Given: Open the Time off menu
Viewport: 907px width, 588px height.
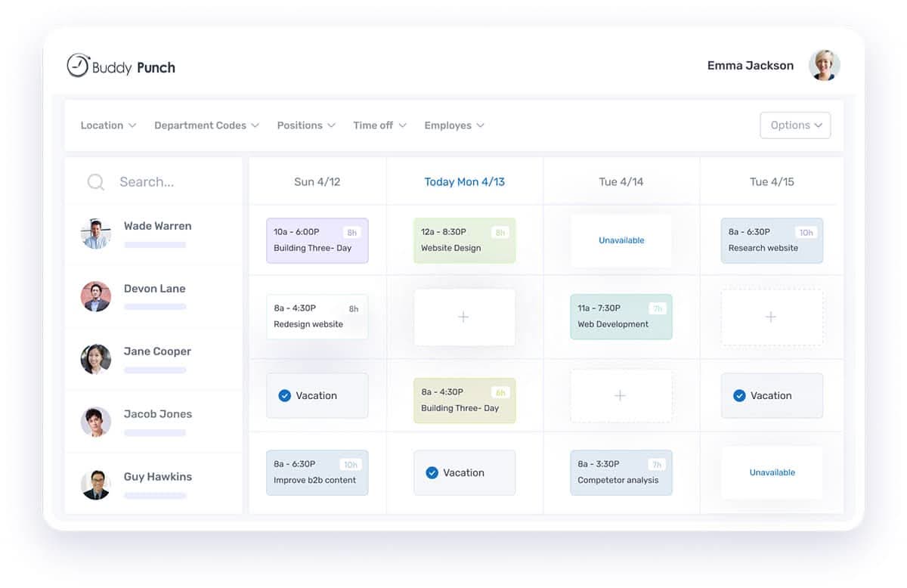Looking at the screenshot, I should pyautogui.click(x=379, y=125).
